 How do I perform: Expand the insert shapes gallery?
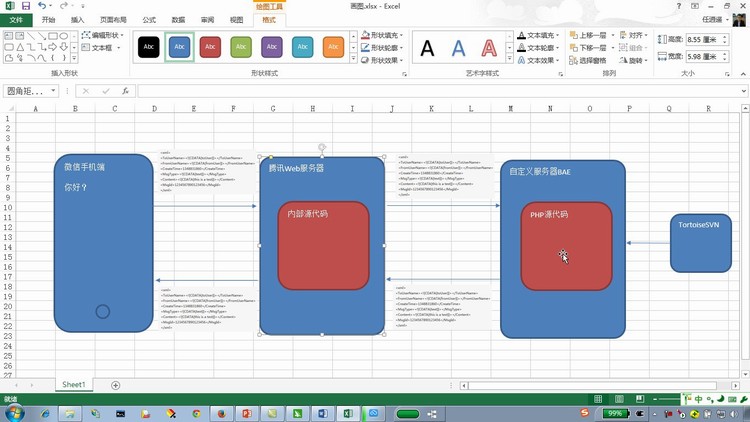[74, 58]
